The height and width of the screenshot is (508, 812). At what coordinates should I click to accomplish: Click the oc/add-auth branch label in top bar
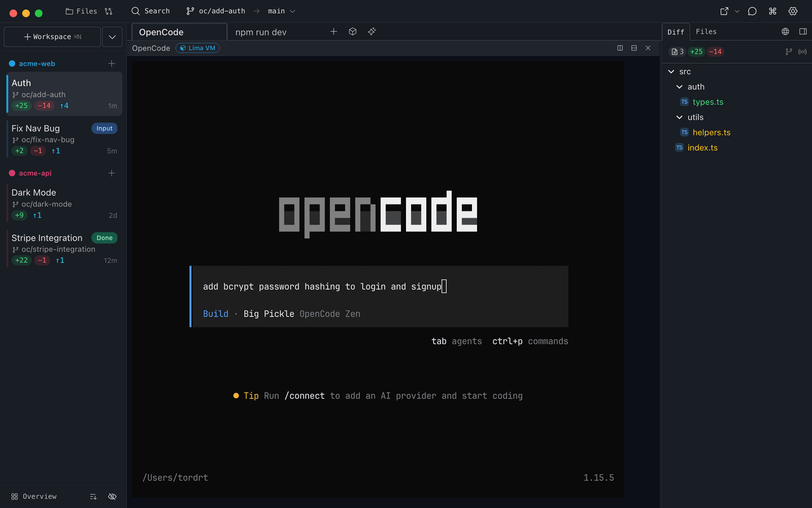point(215,11)
